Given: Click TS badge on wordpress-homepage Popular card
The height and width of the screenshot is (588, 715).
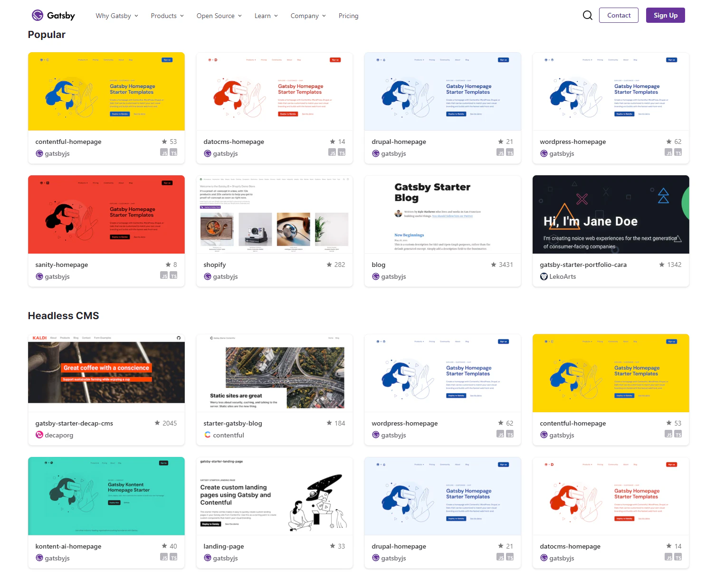Looking at the screenshot, I should coord(678,152).
